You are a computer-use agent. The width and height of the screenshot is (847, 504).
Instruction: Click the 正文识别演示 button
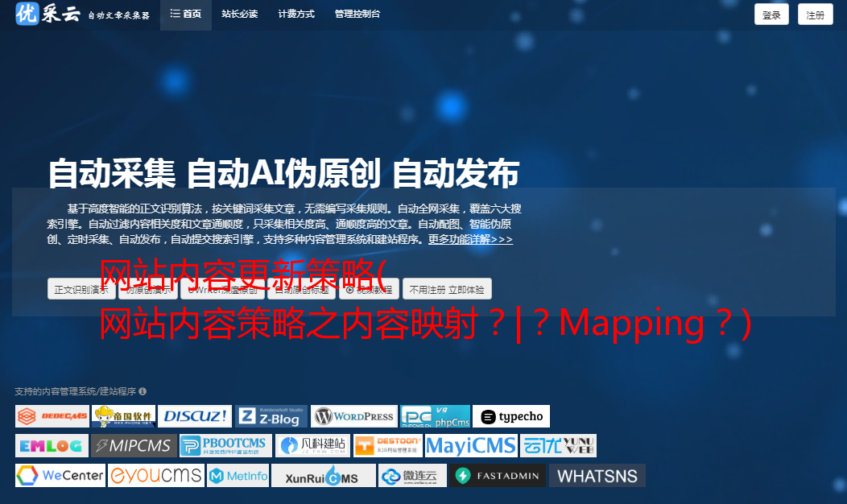pyautogui.click(x=81, y=289)
